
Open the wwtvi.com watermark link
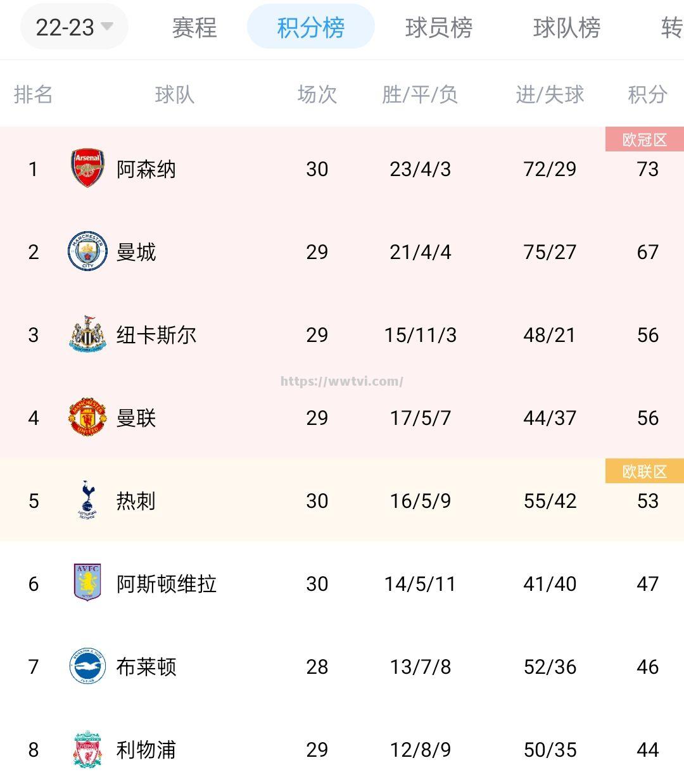coord(342,381)
